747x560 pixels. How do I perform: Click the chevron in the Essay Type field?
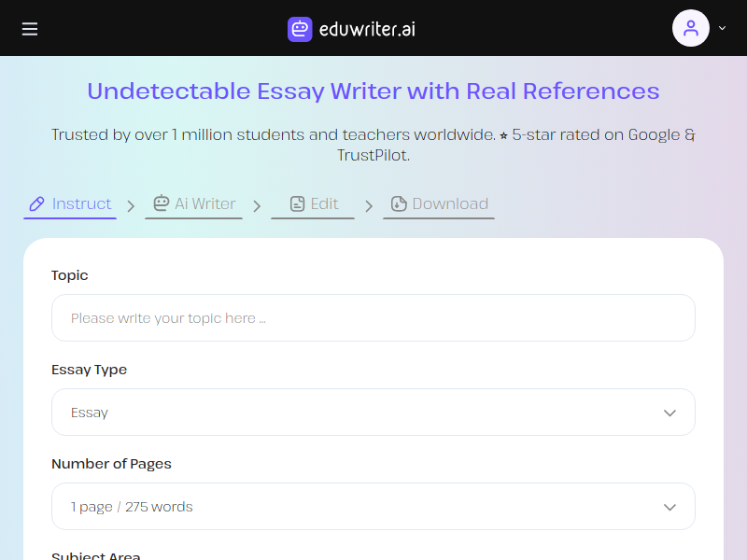click(x=669, y=413)
